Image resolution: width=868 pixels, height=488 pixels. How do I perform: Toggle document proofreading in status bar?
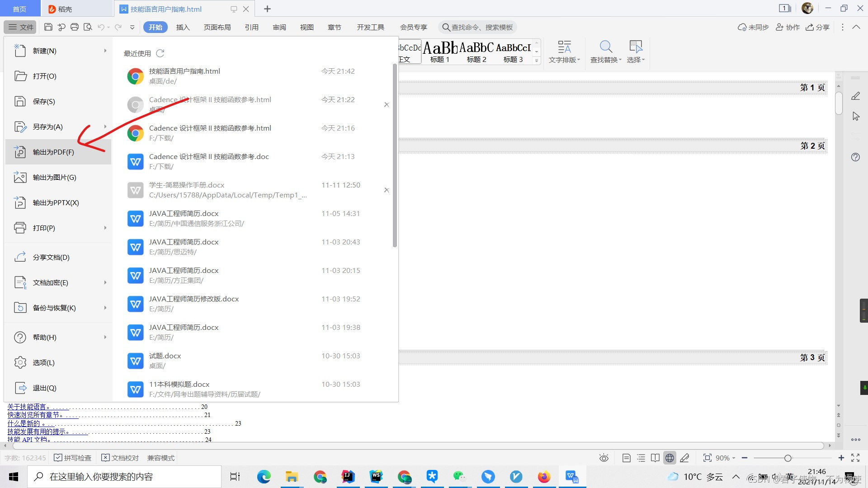click(120, 458)
